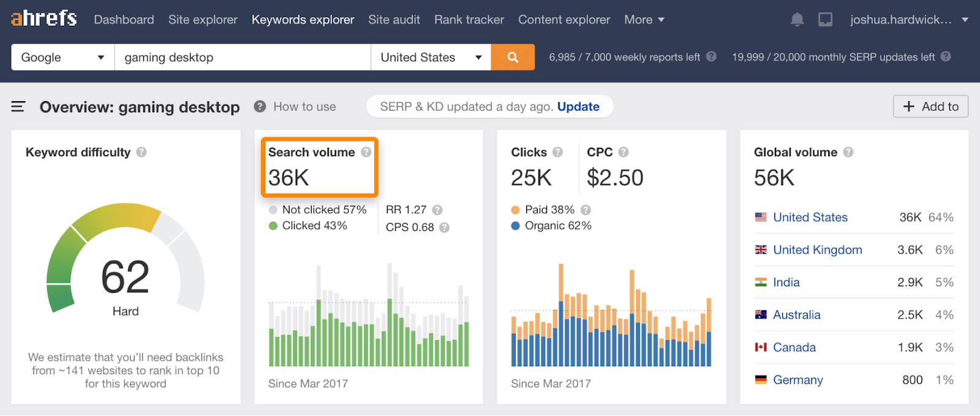Viewport: 980px width, 416px height.
Task: Click help icon next to CPS 0.68
Action: coord(445,227)
